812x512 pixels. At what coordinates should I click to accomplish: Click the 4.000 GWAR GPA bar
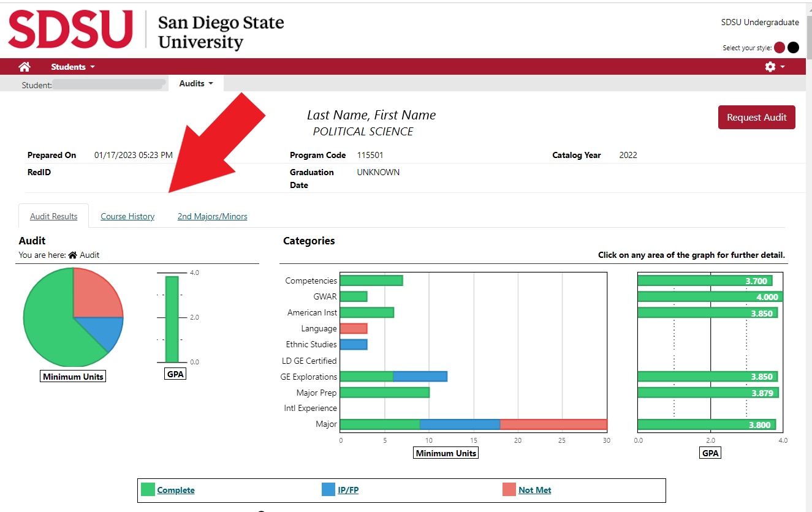710,296
